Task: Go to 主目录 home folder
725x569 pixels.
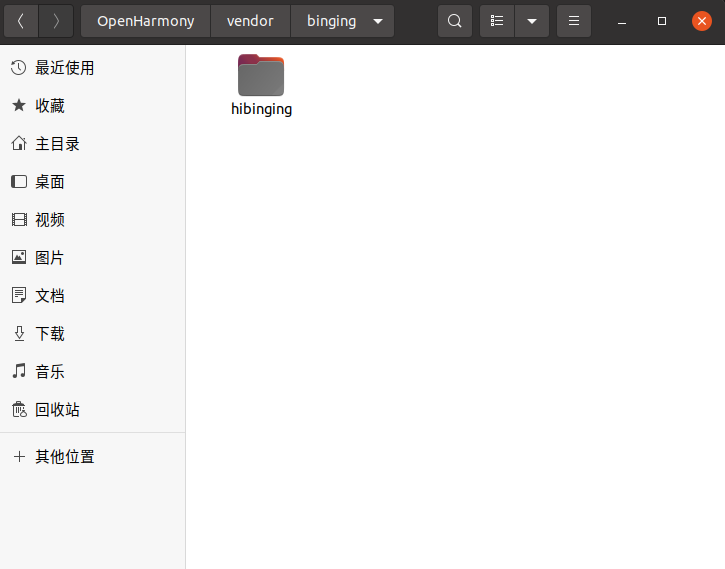Action: [x=57, y=144]
